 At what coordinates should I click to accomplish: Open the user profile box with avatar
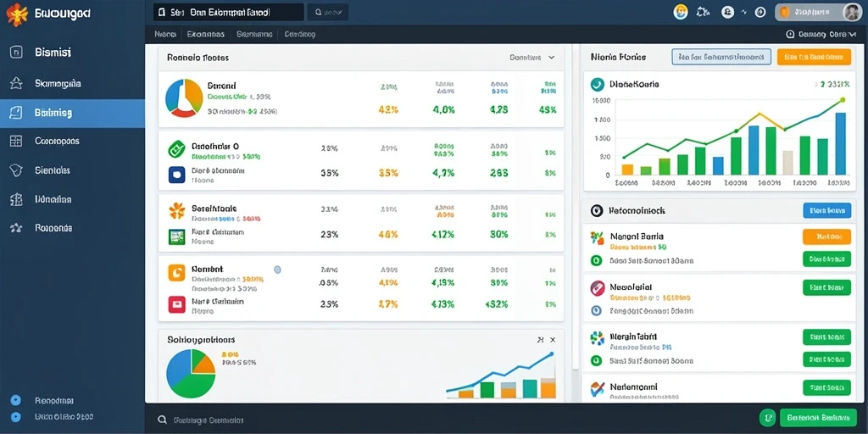click(818, 12)
